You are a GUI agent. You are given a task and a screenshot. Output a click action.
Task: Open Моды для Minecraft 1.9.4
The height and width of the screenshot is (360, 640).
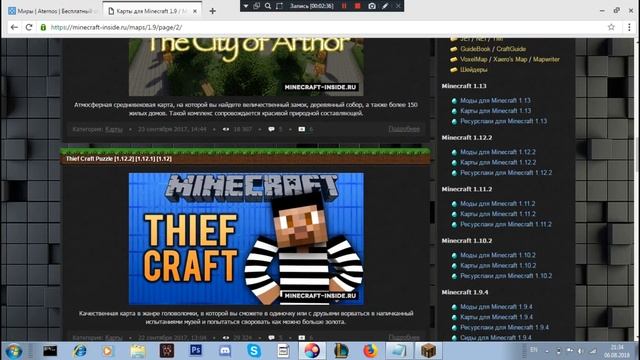pos(496,307)
